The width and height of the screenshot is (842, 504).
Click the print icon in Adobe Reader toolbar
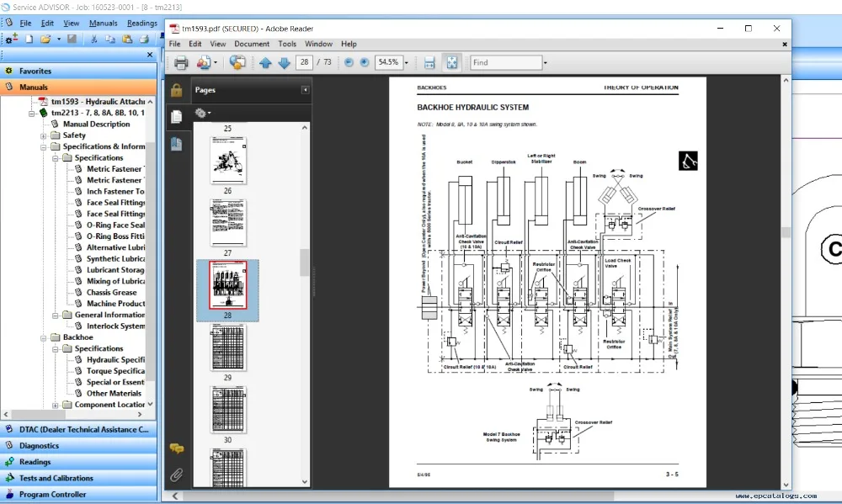[x=181, y=63]
